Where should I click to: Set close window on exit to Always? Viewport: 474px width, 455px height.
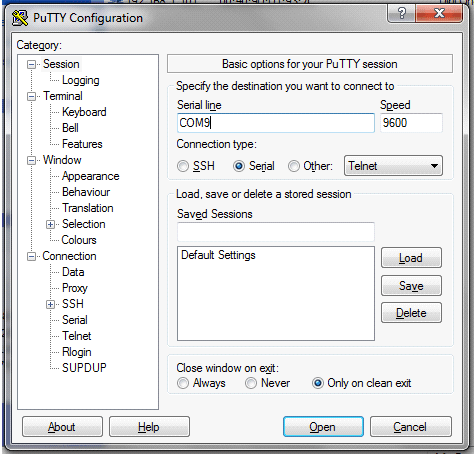(183, 383)
